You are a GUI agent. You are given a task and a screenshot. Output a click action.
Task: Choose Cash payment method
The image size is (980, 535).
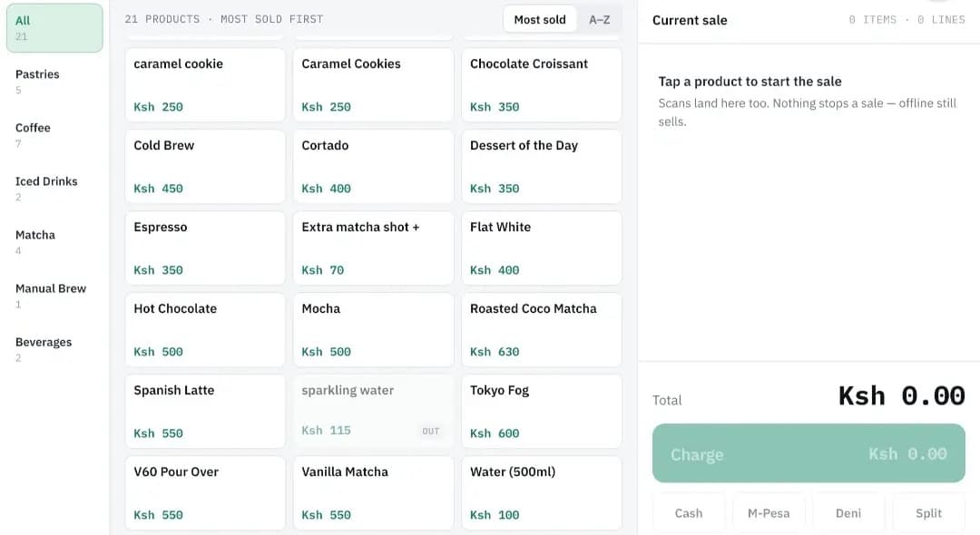point(689,513)
